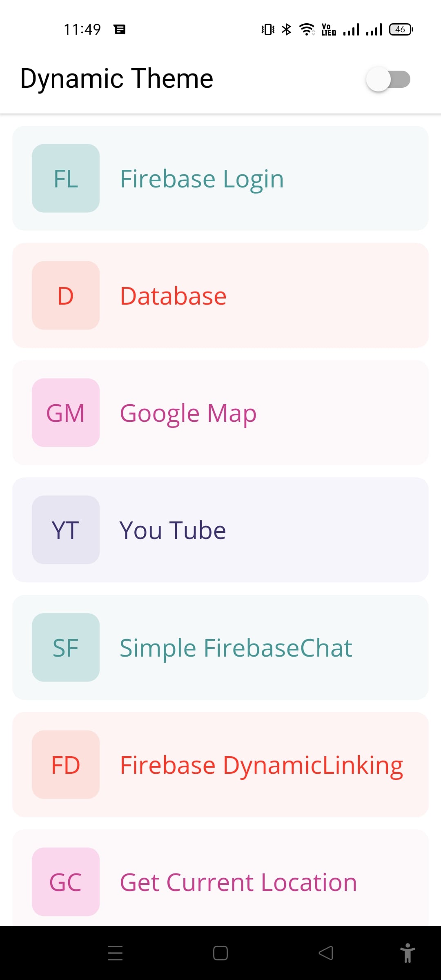Tap the SF avatar icon
The width and height of the screenshot is (441, 980).
coord(66,648)
